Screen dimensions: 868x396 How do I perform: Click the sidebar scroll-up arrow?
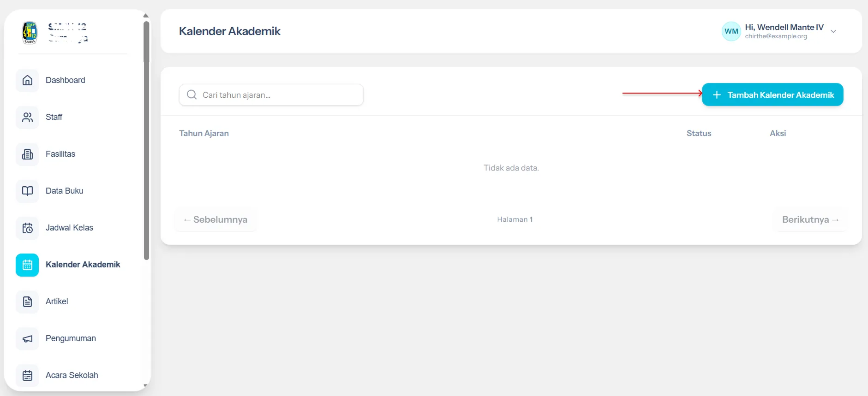coord(146,16)
